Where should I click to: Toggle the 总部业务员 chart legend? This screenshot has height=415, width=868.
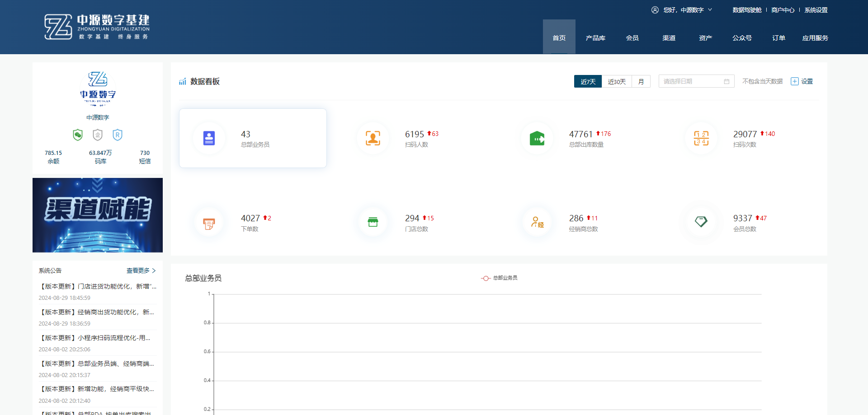500,278
